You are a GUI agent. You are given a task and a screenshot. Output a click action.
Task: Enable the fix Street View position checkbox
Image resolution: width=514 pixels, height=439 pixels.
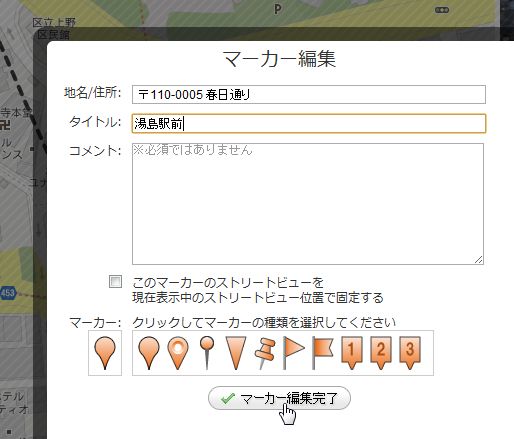[115, 282]
